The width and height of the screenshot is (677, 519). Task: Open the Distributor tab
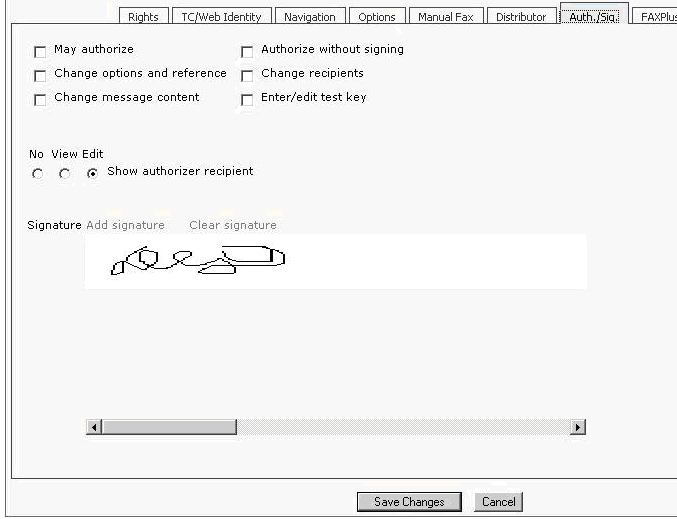[x=521, y=17]
